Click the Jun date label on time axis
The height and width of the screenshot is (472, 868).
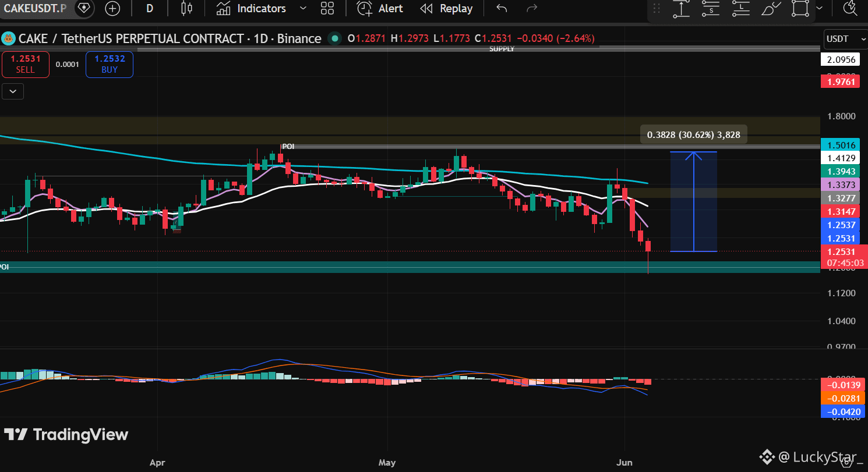point(624,463)
